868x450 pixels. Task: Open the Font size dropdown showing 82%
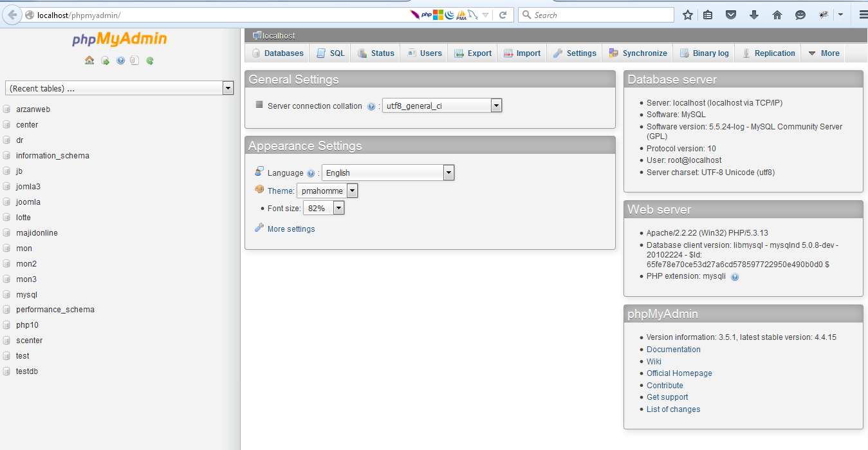click(x=324, y=208)
